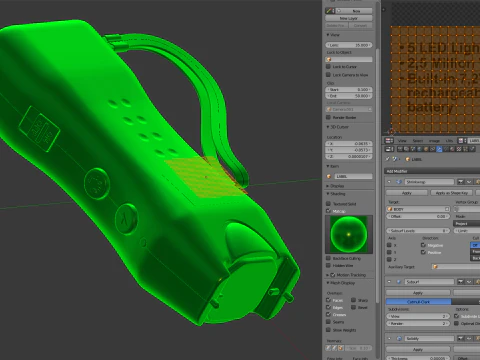Enable the Seams overlay checkbox
The image size is (480, 360).
coord(328,322)
